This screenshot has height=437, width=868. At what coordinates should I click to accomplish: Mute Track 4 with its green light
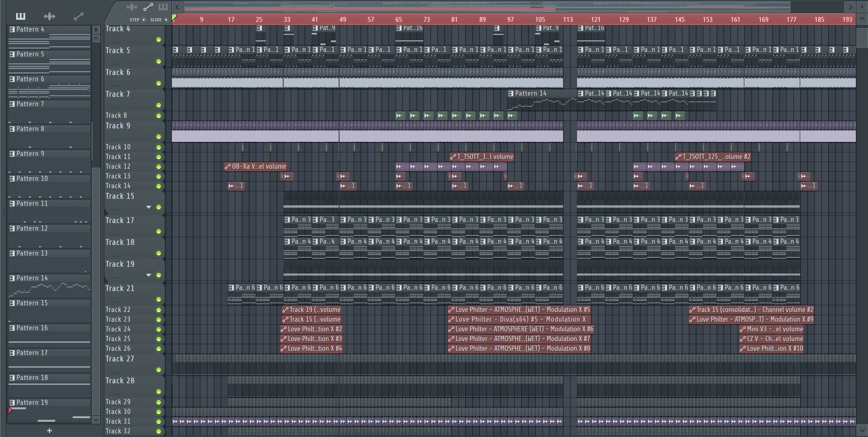158,40
